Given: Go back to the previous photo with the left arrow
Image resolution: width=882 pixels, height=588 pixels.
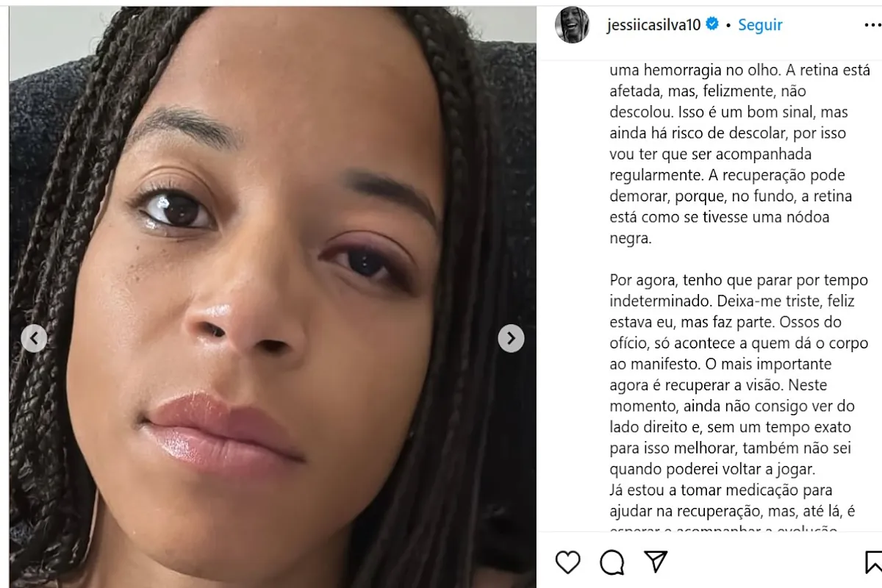Looking at the screenshot, I should [x=34, y=338].
